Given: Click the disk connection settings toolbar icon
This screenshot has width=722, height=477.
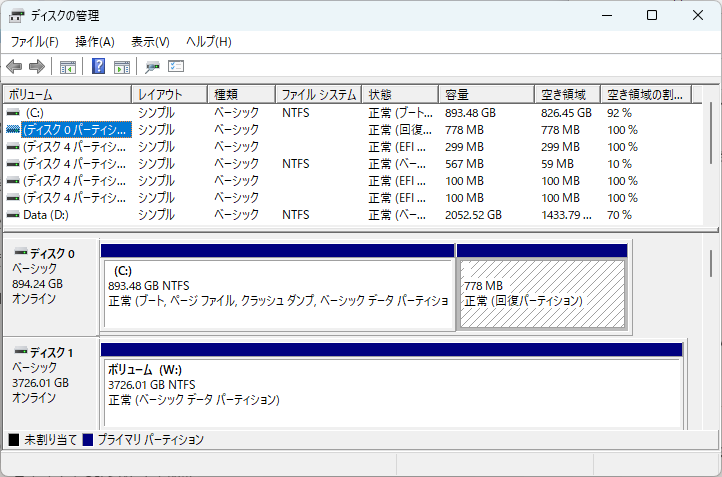Looking at the screenshot, I should [x=153, y=67].
